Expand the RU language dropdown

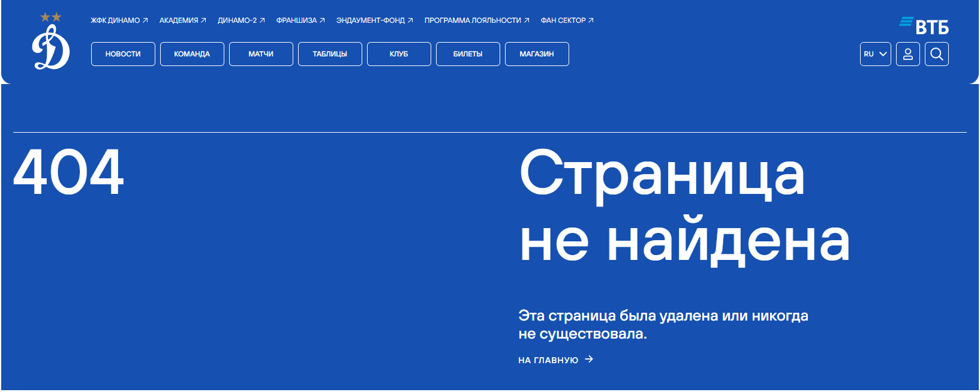point(876,54)
